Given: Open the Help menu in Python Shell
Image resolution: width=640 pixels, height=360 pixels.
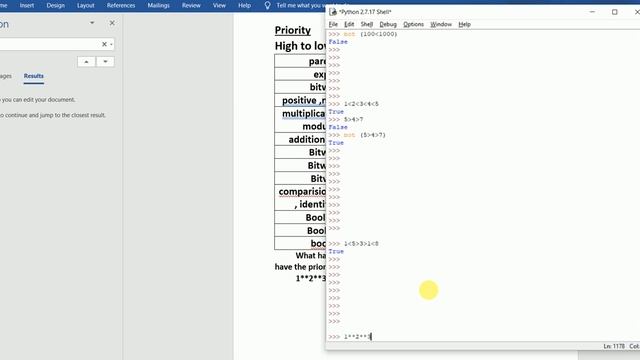Looking at the screenshot, I should coord(464,24).
